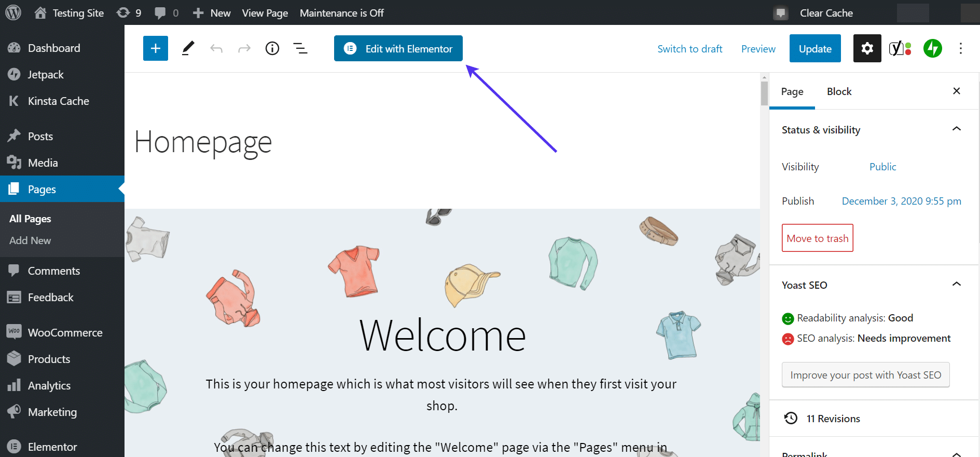Open the New content menu
Screen dimensions: 980x457
point(211,13)
